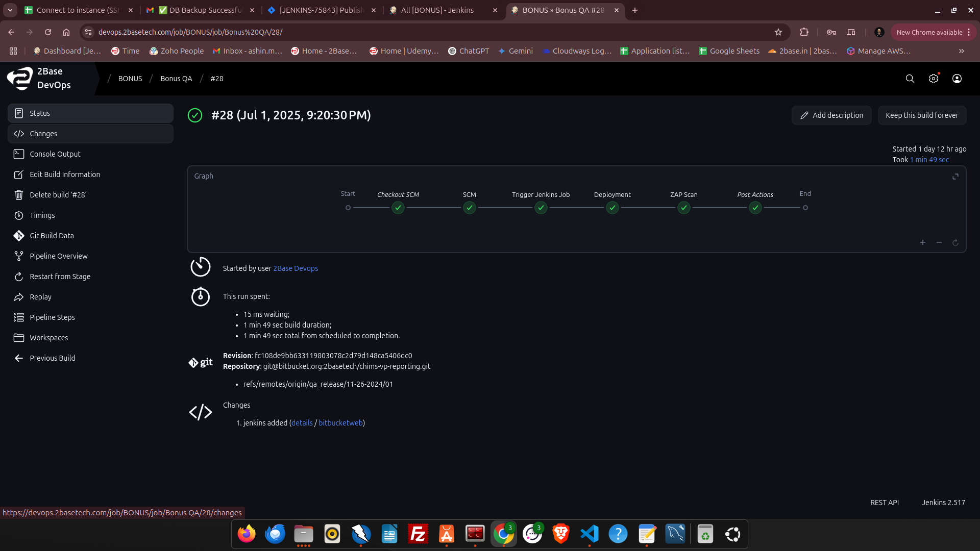Viewport: 980px width, 551px height.
Task: Click Keep this build forever
Action: coord(922,115)
